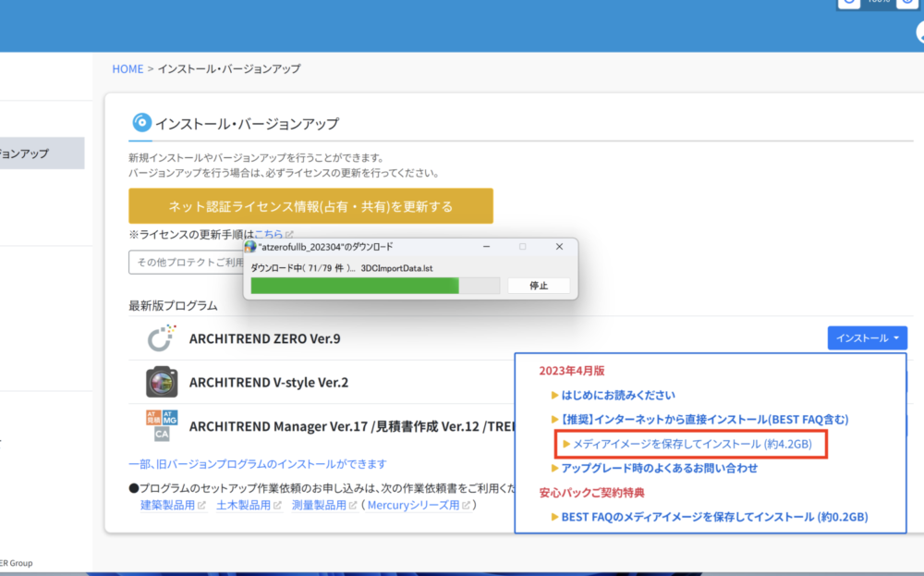924x576 pixels.
Task: Click the ARCHITREND ZERO Ver.9 product name
Action: (x=264, y=338)
